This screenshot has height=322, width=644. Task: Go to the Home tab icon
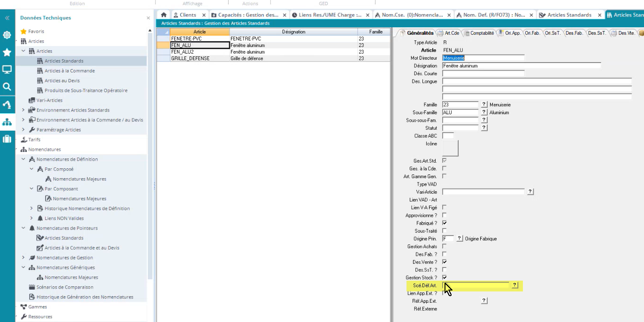163,15
